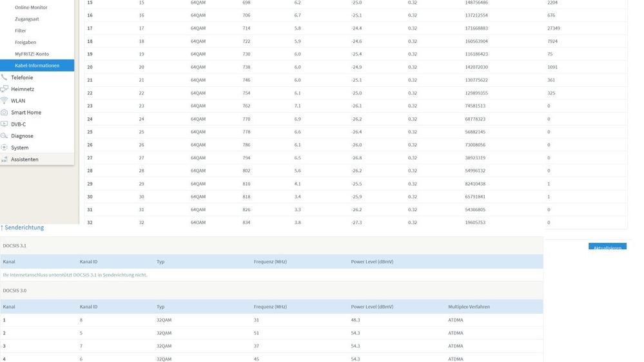Click the DOCSIS 3.1 Typ column header

point(160,262)
